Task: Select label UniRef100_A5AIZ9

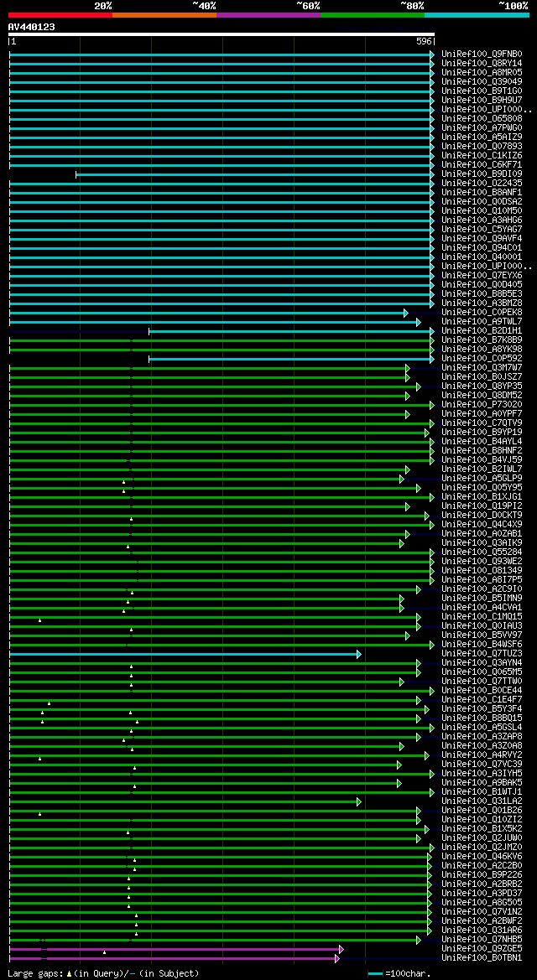Action: tap(482, 137)
